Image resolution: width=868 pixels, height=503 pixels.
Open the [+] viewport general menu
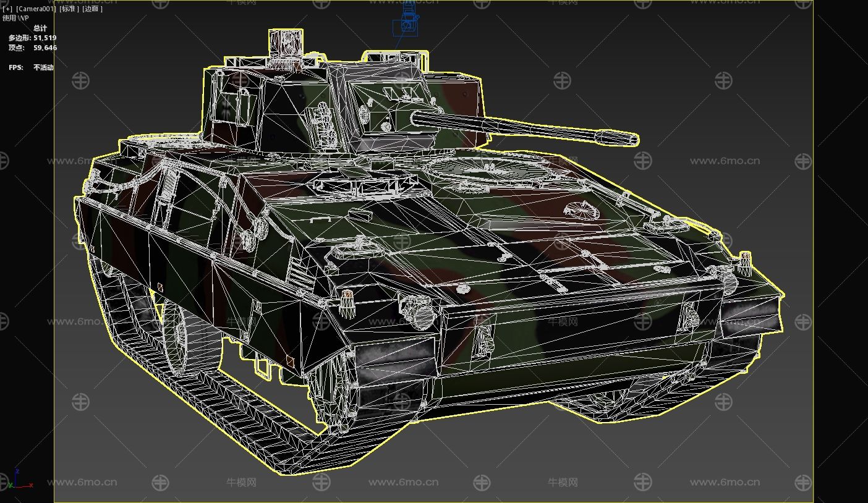8,9
